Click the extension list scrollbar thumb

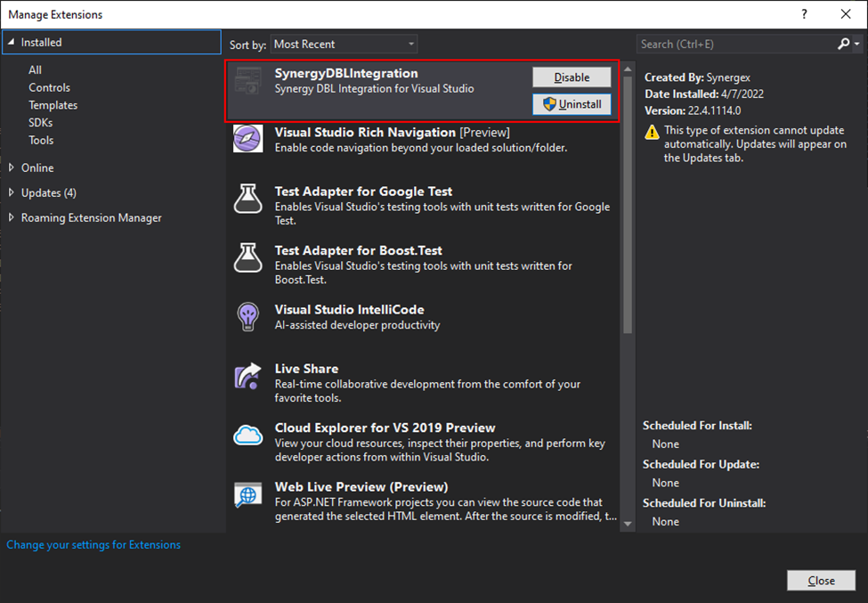[x=628, y=205]
